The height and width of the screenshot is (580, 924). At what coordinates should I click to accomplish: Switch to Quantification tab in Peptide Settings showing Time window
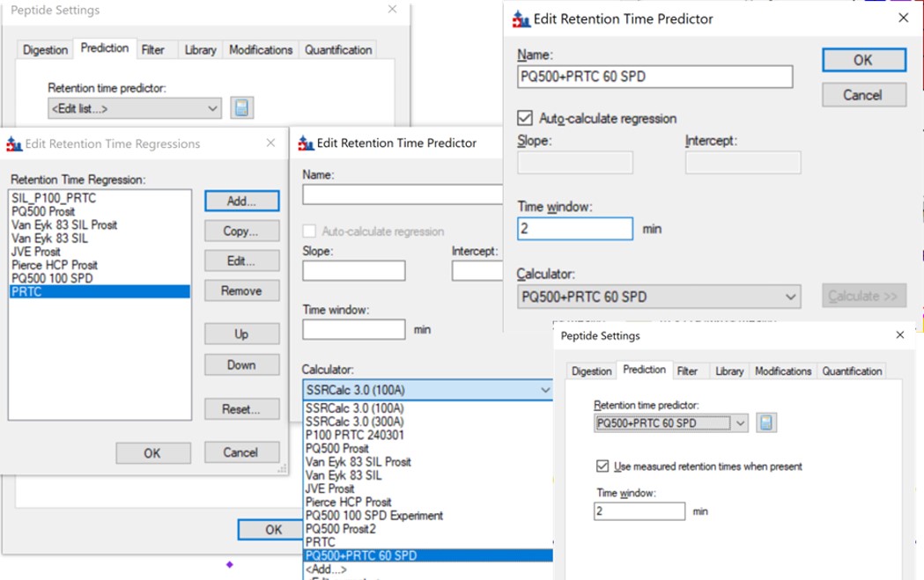tap(852, 371)
